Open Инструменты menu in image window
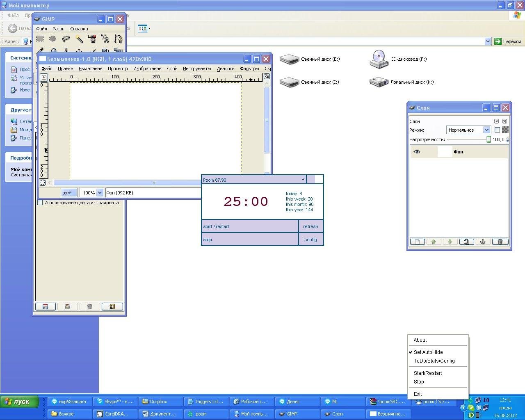This screenshot has width=525, height=420. click(x=197, y=68)
